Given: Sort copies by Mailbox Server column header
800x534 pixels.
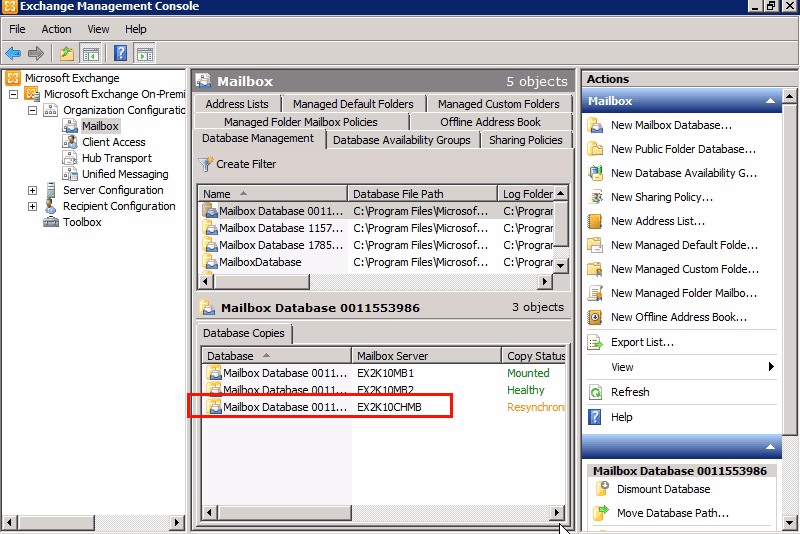Looking at the screenshot, I should point(427,355).
